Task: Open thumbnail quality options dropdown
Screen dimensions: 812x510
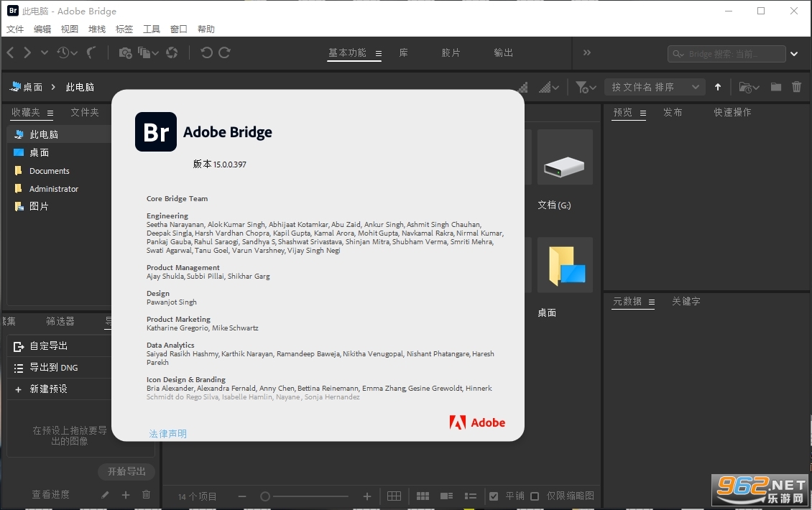Action: tap(549, 87)
